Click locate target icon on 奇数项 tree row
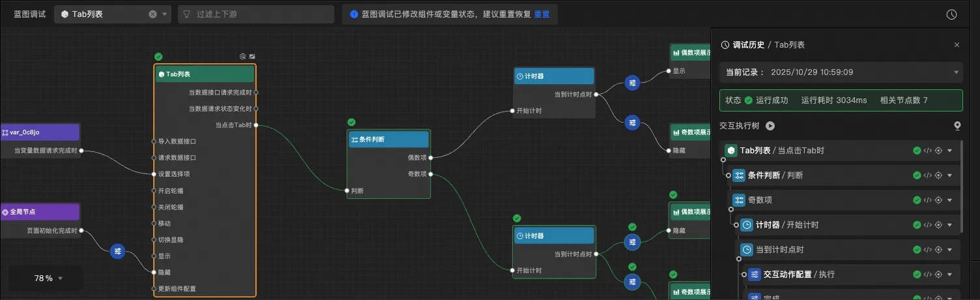This screenshot has height=300, width=980. (938, 200)
